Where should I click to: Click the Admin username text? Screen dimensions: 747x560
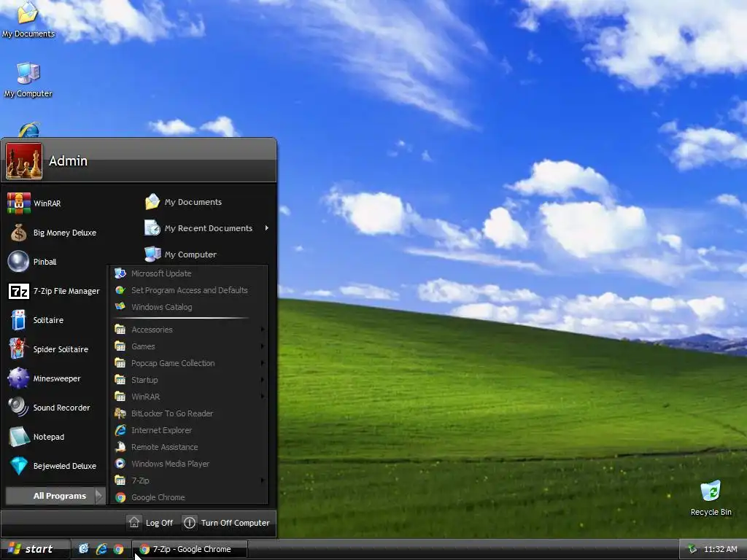click(68, 161)
